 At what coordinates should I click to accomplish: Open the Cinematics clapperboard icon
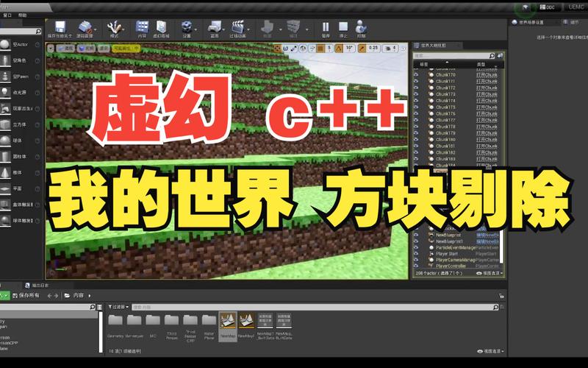coord(237,27)
